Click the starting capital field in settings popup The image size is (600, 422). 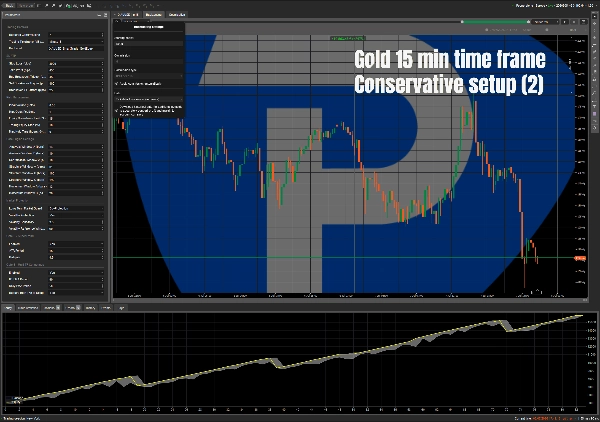[x=148, y=44]
